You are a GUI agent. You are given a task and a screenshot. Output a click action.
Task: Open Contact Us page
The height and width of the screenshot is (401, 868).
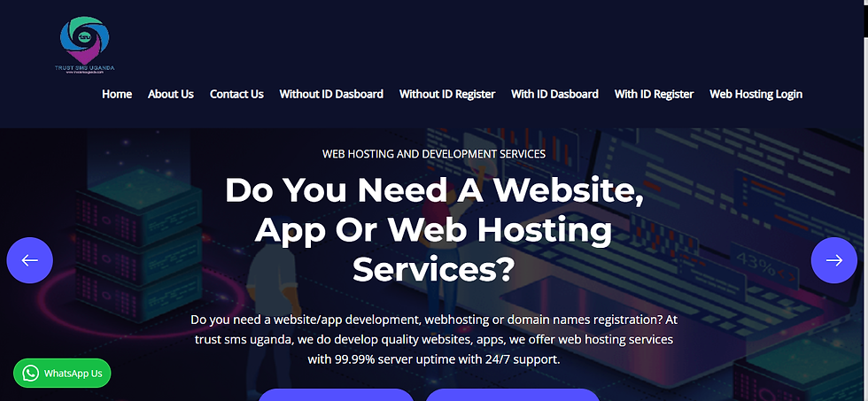pyautogui.click(x=236, y=94)
